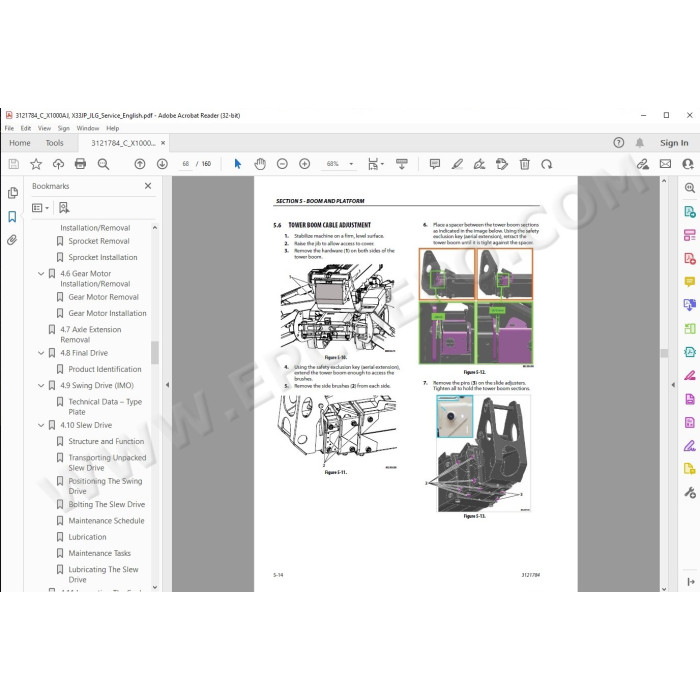The image size is (700, 700).
Task: Collapse the 4.6 Gear Motor bookmark
Action: pos(41,274)
